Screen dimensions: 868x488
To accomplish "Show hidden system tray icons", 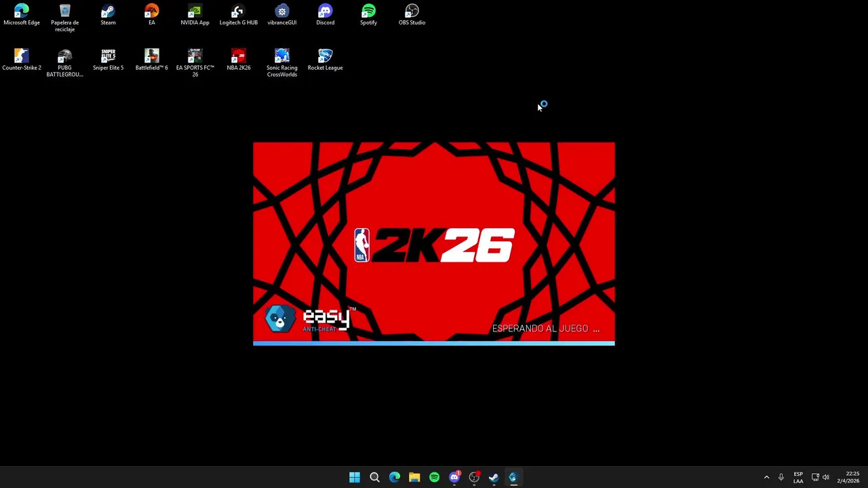I will pyautogui.click(x=766, y=477).
